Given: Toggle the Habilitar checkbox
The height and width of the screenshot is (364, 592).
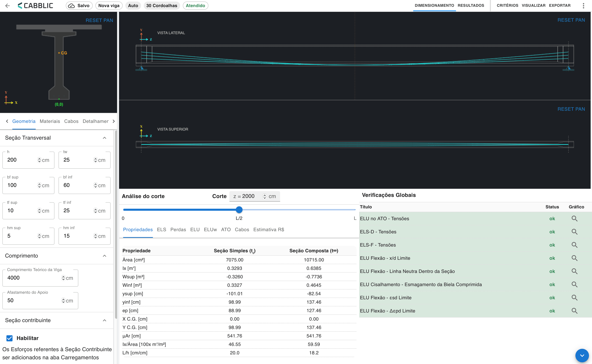Looking at the screenshot, I should [9, 338].
